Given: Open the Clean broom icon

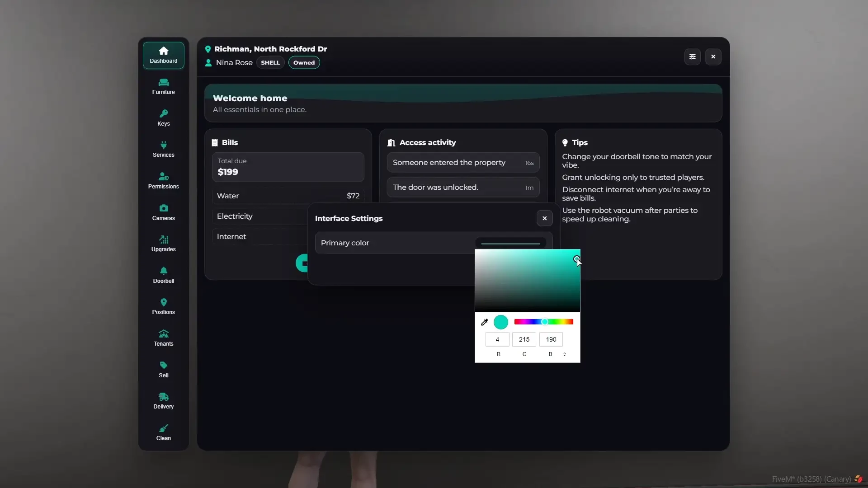Looking at the screenshot, I should [x=164, y=428].
